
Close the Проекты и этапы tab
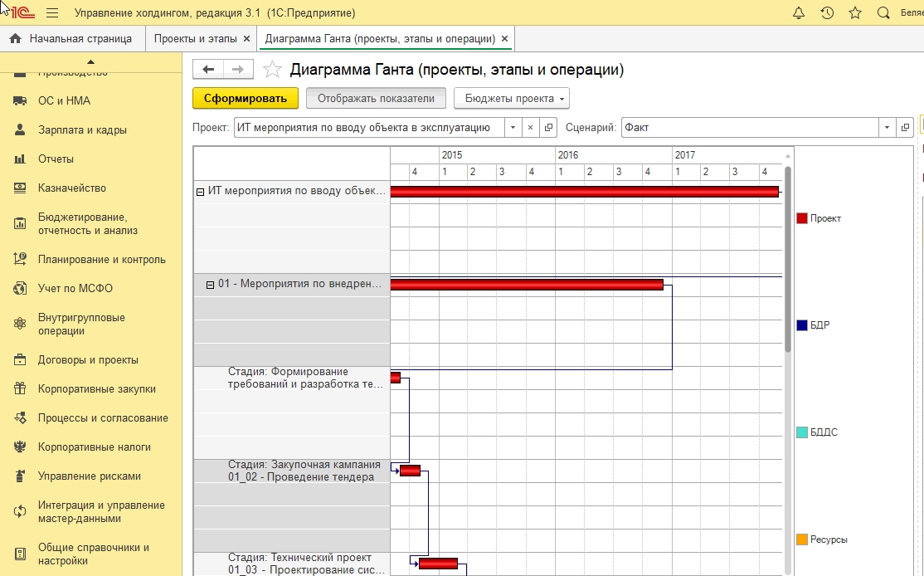[x=247, y=38]
